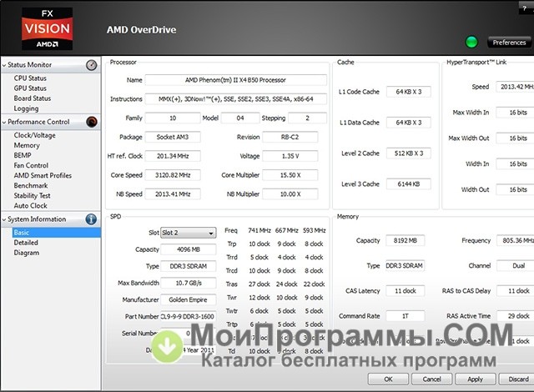Select Memory under Performance Control
The image size is (534, 392).
(x=27, y=145)
